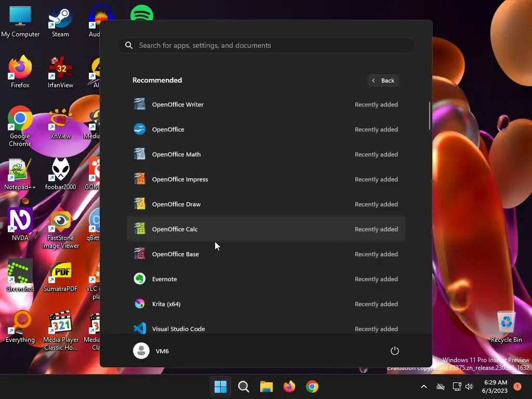Screen dimensions: 532x399
Task: Click the "Visual Studio Code" label text
Action: [179, 329]
